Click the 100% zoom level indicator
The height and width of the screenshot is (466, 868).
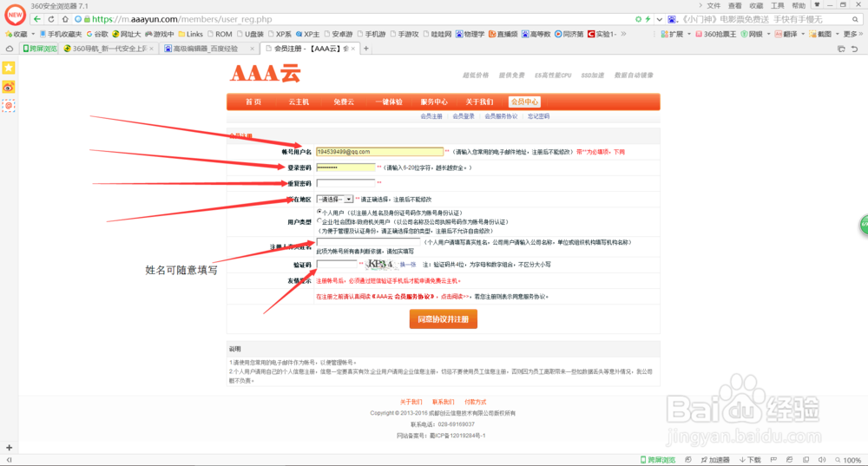click(848, 460)
